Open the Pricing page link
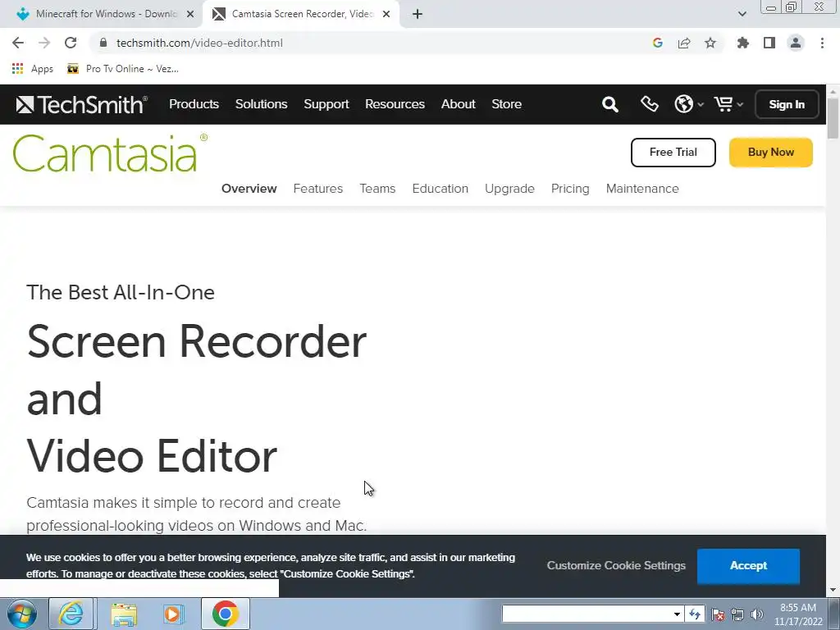This screenshot has width=840, height=630. pyautogui.click(x=570, y=189)
